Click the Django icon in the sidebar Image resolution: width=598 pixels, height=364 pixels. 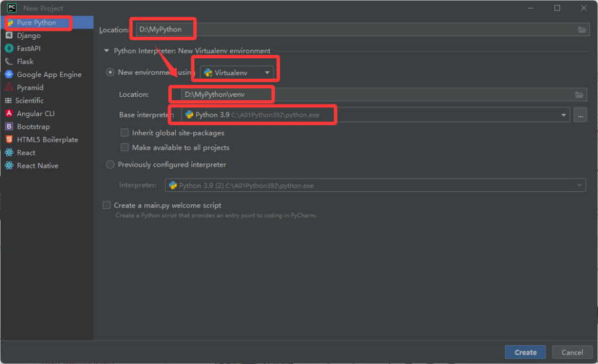click(9, 36)
